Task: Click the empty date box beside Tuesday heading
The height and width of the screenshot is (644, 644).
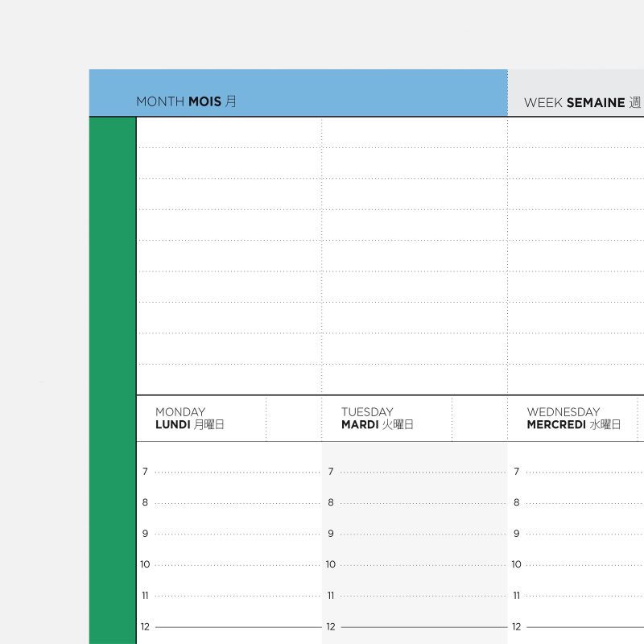Action: coord(479,419)
